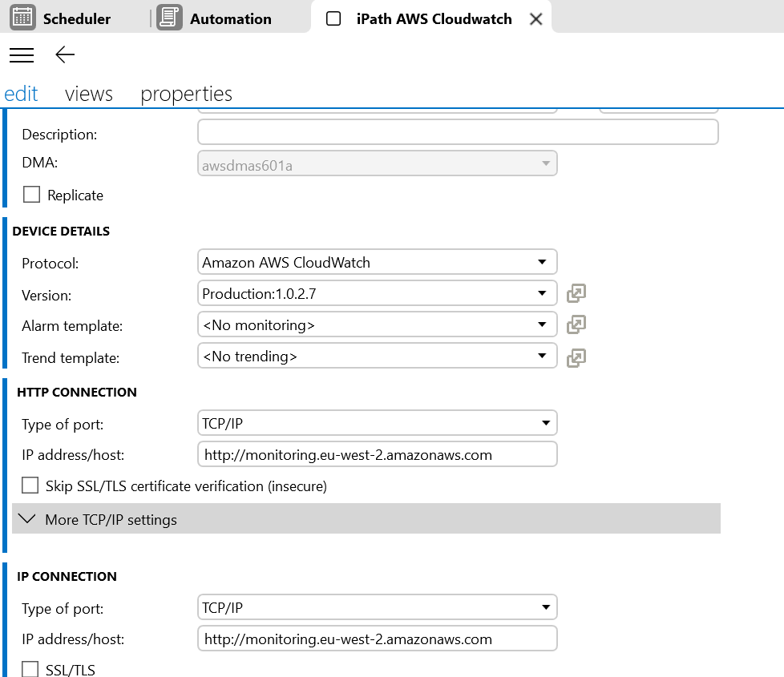
Task: Open Type of port dropdown in HTTP Connection
Action: point(377,422)
